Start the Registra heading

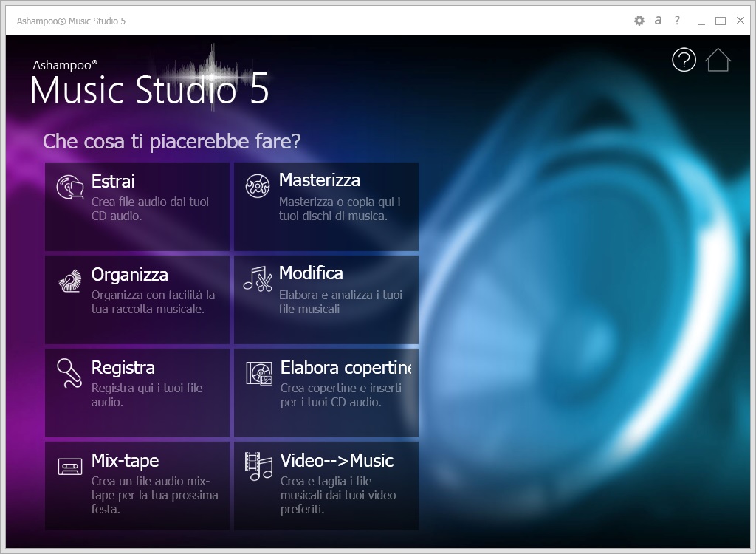point(123,368)
